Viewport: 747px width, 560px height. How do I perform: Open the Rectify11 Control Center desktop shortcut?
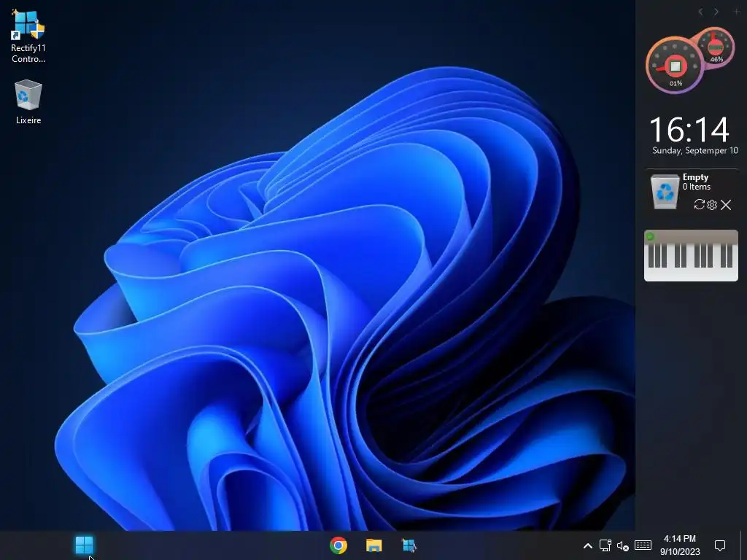coord(28,36)
